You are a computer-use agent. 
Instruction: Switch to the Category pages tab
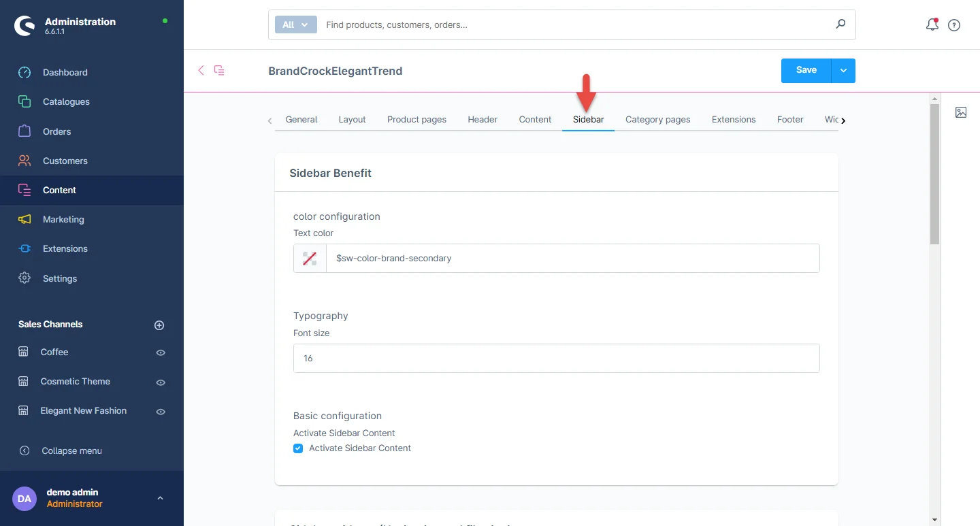[x=657, y=119]
